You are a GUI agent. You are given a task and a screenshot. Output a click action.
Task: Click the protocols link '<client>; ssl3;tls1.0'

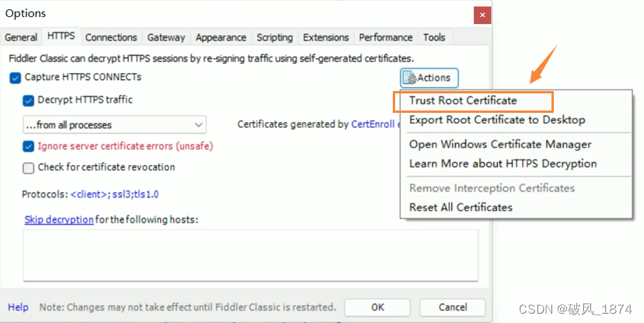click(114, 195)
